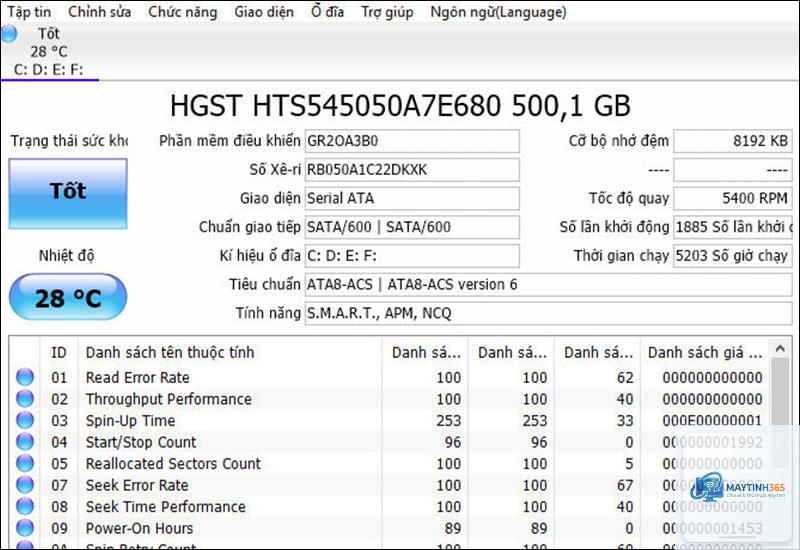Click the status orb for Reallocated Sectors Count
This screenshot has width=800, height=550.
(x=25, y=463)
